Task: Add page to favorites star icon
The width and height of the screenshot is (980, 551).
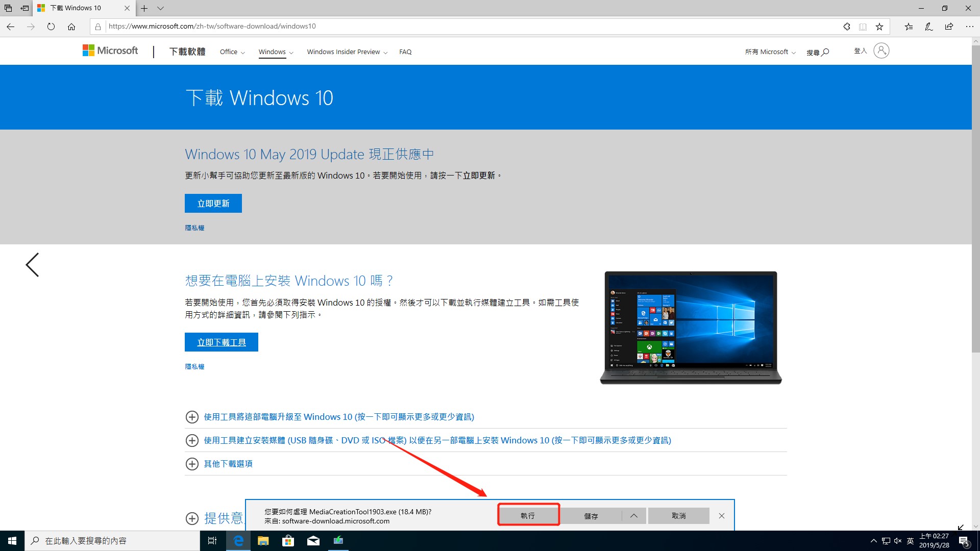Action: 879,27
